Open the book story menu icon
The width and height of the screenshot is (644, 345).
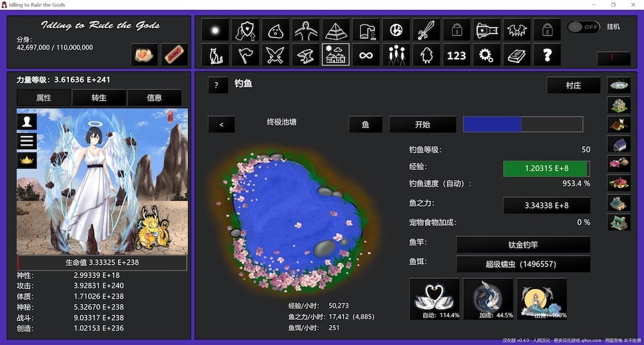516,55
